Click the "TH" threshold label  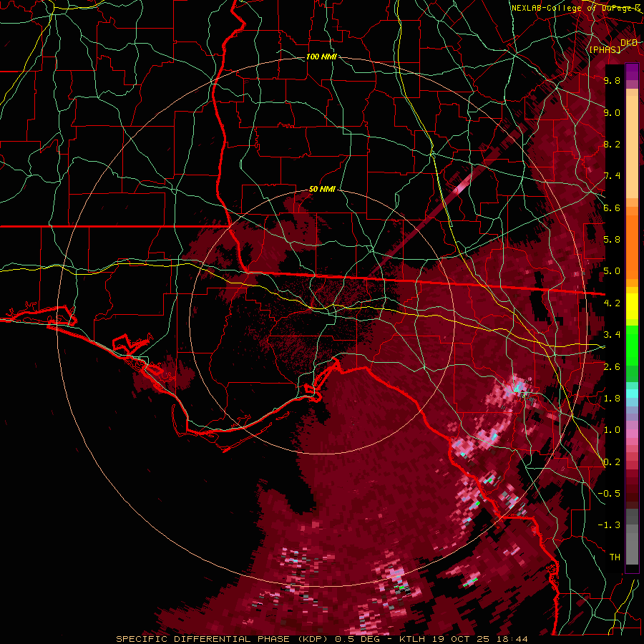pyautogui.click(x=615, y=557)
